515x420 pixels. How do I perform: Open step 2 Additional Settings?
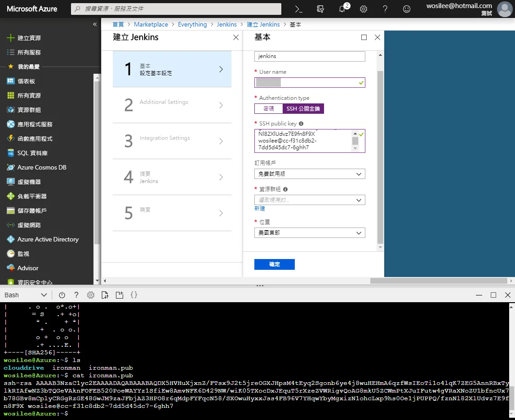pyautogui.click(x=172, y=105)
